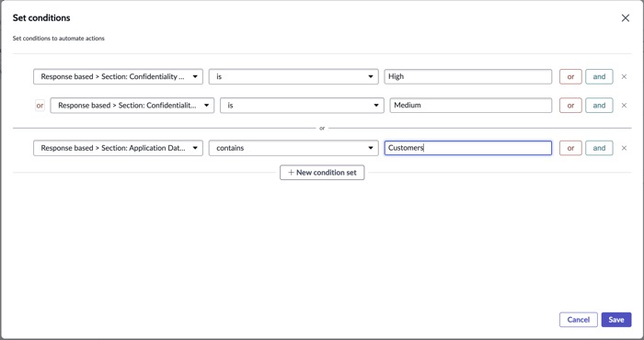Viewport: 644px width, 340px height.
Task: Remove the High condition row
Action: click(624, 76)
